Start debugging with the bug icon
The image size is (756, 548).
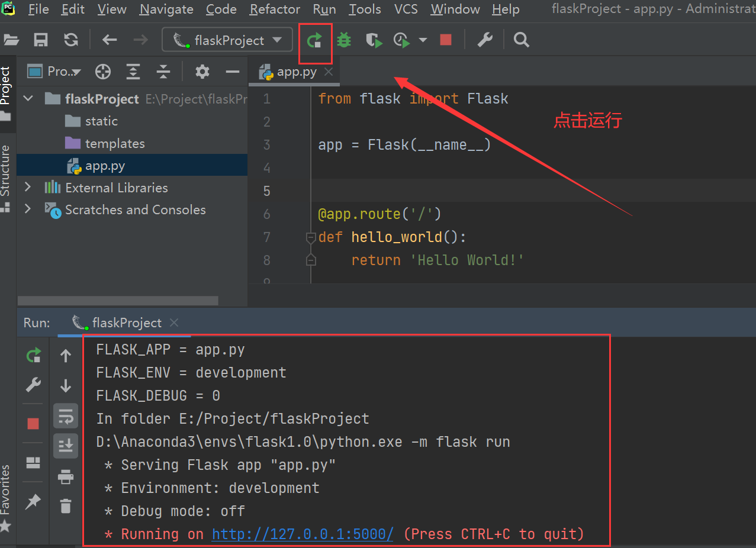point(344,40)
